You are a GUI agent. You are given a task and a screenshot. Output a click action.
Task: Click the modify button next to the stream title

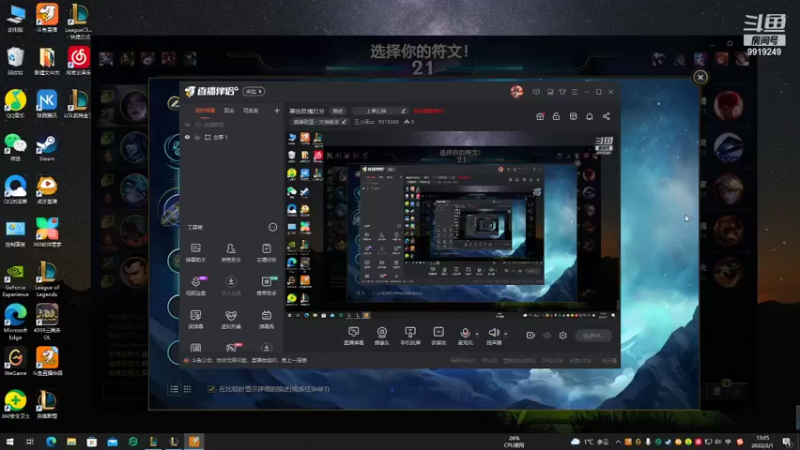point(338,111)
